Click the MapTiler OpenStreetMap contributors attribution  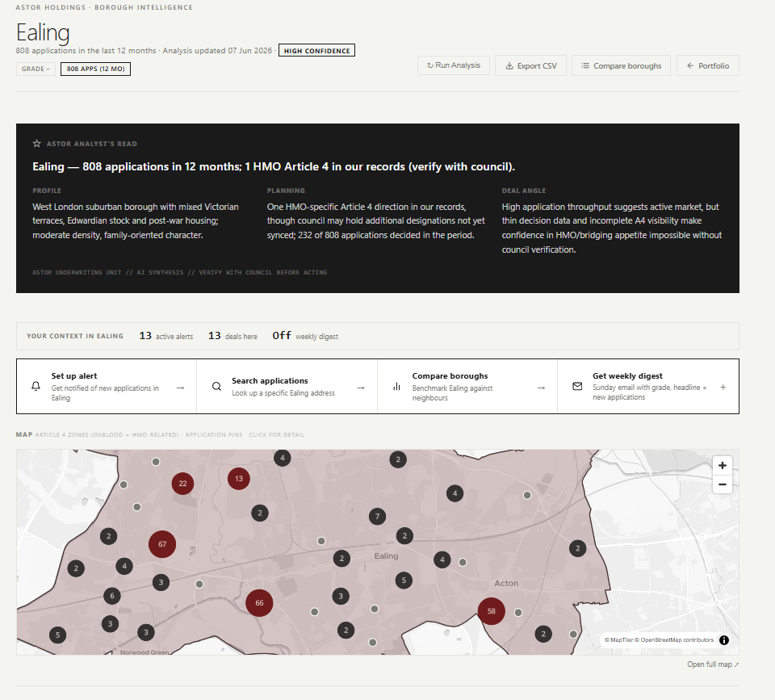pos(659,640)
